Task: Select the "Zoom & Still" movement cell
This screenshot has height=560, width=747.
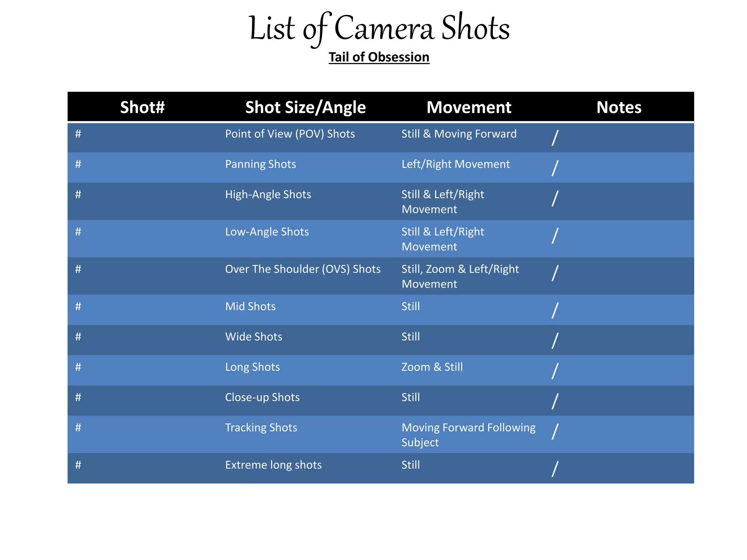Action: [x=432, y=367]
